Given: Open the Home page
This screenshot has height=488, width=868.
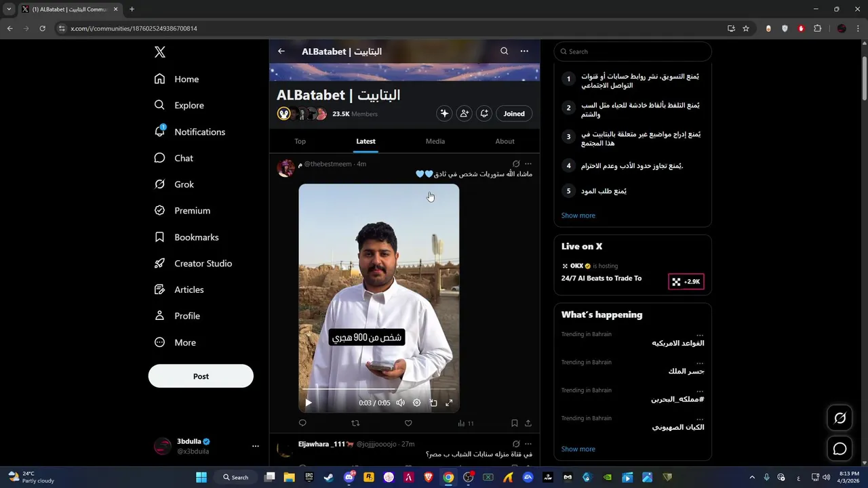Looking at the screenshot, I should (x=176, y=79).
